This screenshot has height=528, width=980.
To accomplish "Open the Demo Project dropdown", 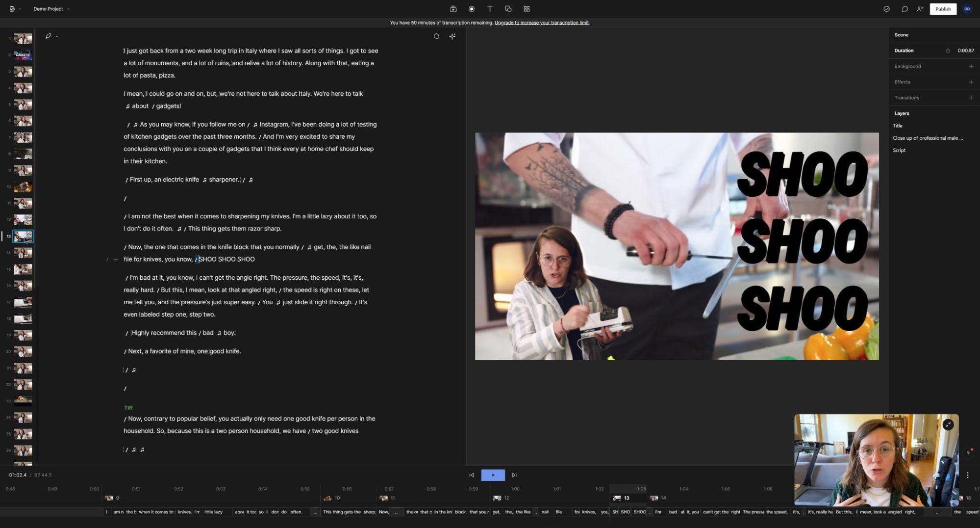I will point(50,9).
